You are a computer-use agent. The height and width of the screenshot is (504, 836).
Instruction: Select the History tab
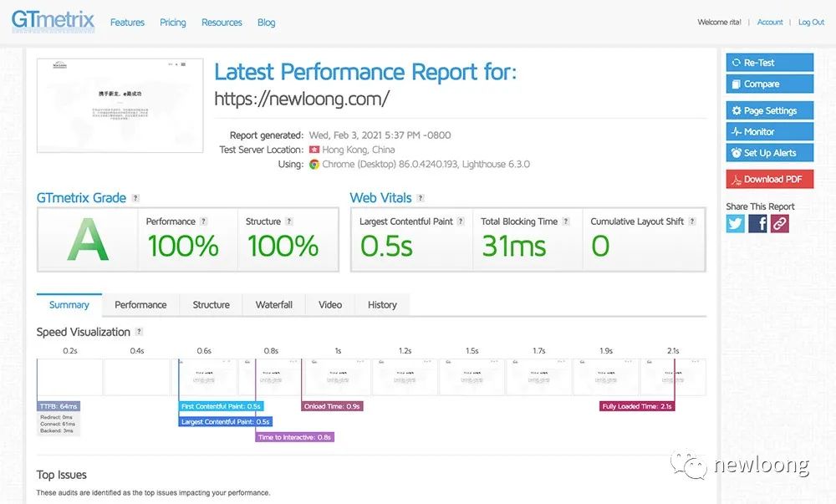click(x=382, y=305)
